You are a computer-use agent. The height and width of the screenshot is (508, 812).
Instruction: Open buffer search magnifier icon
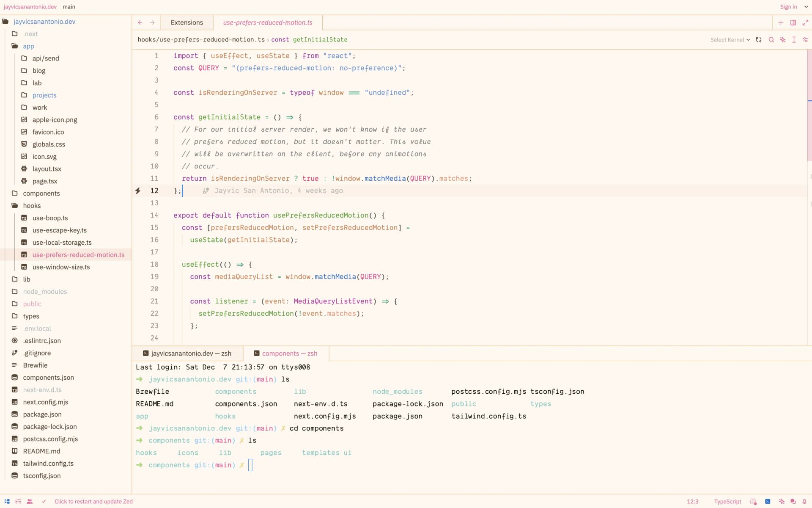click(x=771, y=39)
